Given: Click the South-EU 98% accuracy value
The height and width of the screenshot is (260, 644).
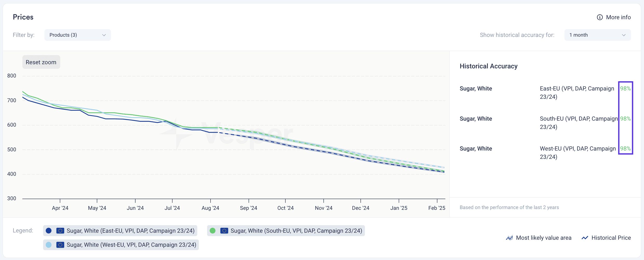Looking at the screenshot, I should pos(626,119).
